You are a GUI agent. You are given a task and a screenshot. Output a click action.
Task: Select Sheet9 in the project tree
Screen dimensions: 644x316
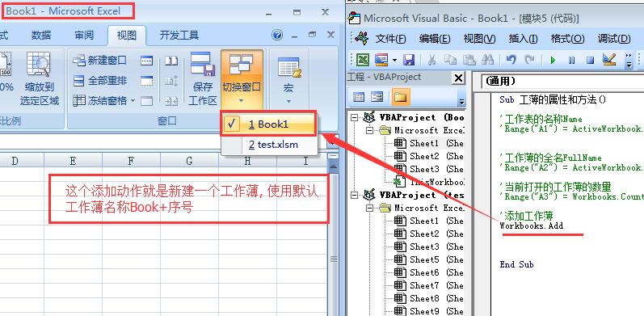coord(428,311)
